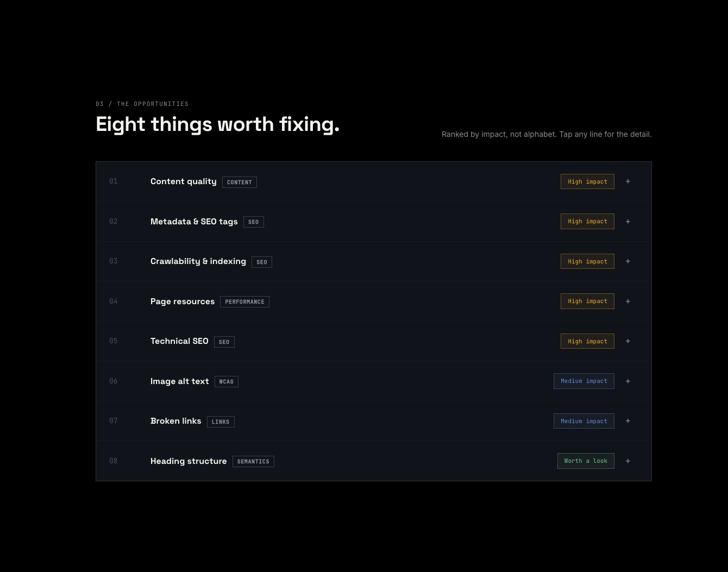This screenshot has width=728, height=572.
Task: Open the Heading structure accordion row
Action: (x=374, y=461)
